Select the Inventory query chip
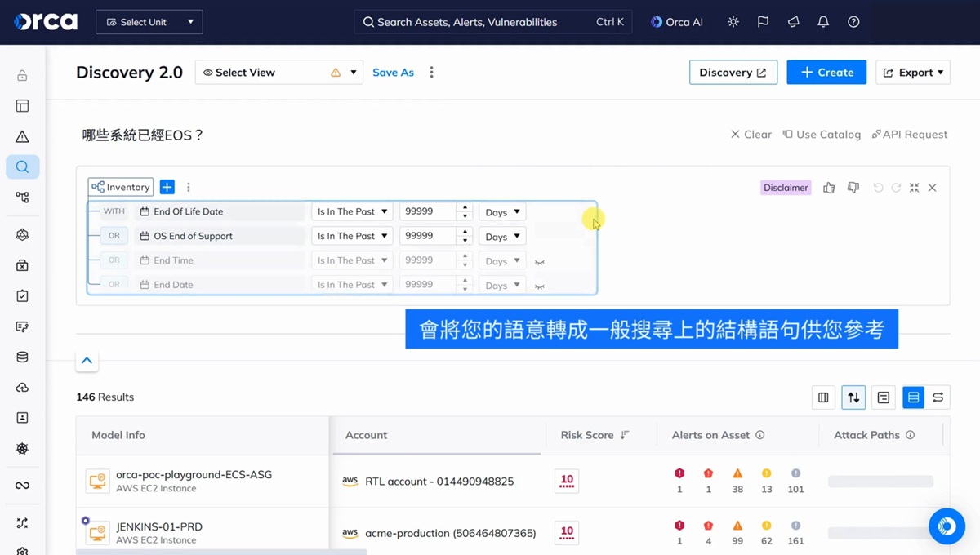This screenshot has width=980, height=555. click(121, 187)
